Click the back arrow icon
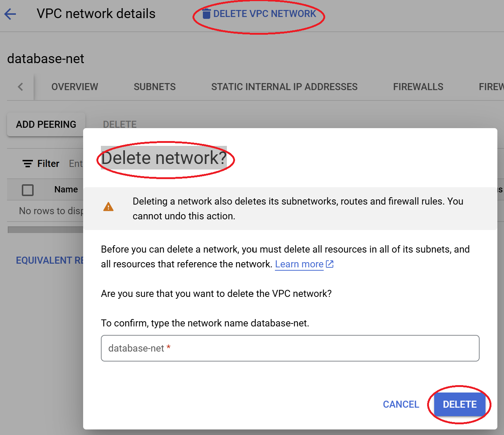504x435 pixels. [10, 14]
